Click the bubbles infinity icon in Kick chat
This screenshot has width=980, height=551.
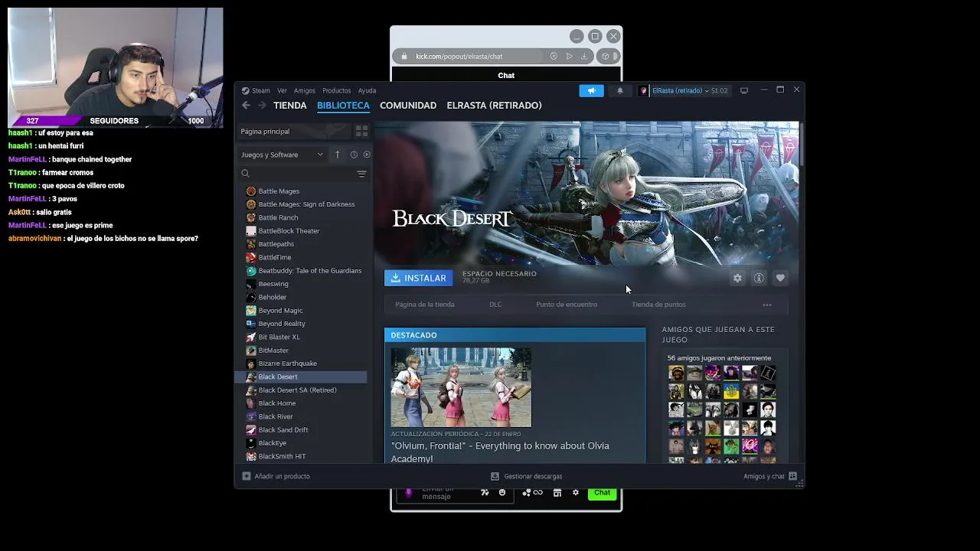click(x=532, y=493)
